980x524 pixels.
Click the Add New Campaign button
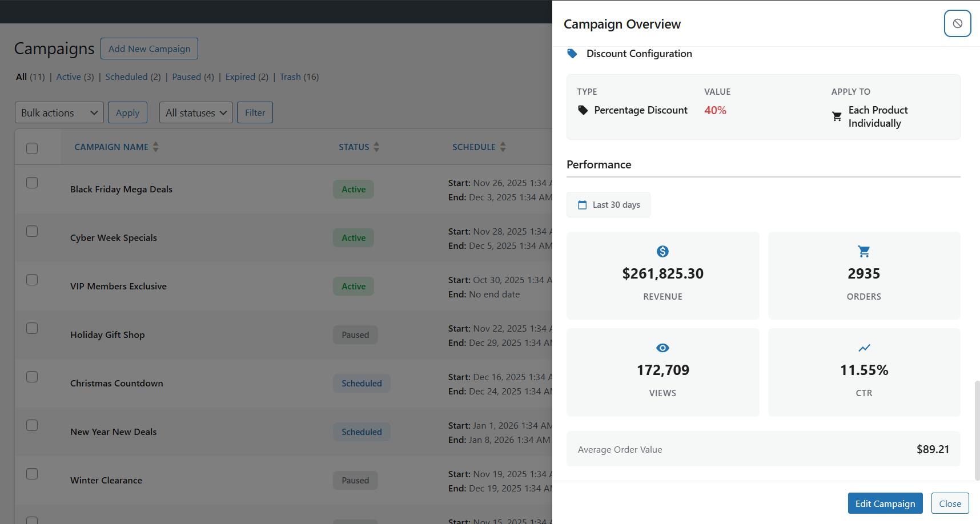[149, 49]
